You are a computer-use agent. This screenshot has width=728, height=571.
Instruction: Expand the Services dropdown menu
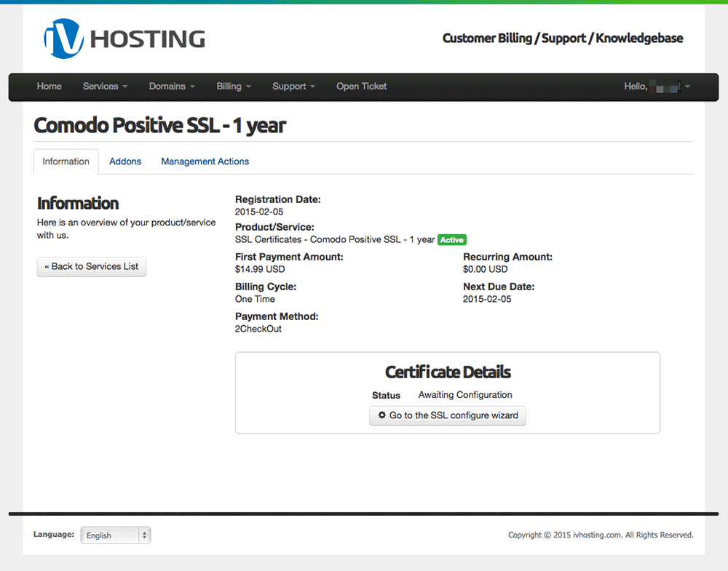(x=105, y=87)
